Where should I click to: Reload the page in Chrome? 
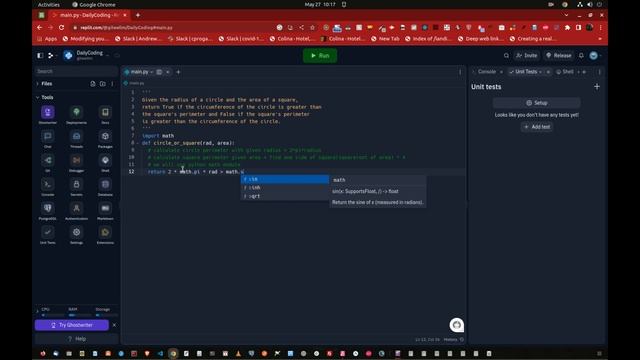[61, 27]
